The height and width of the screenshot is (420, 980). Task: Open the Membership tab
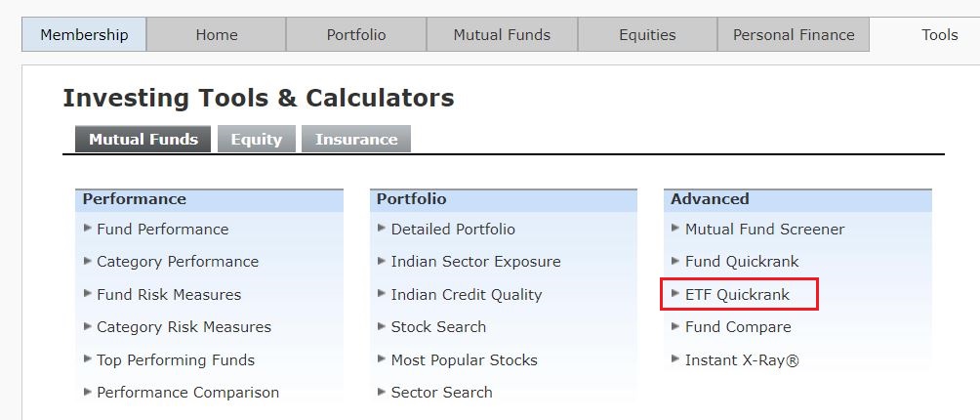pos(84,34)
